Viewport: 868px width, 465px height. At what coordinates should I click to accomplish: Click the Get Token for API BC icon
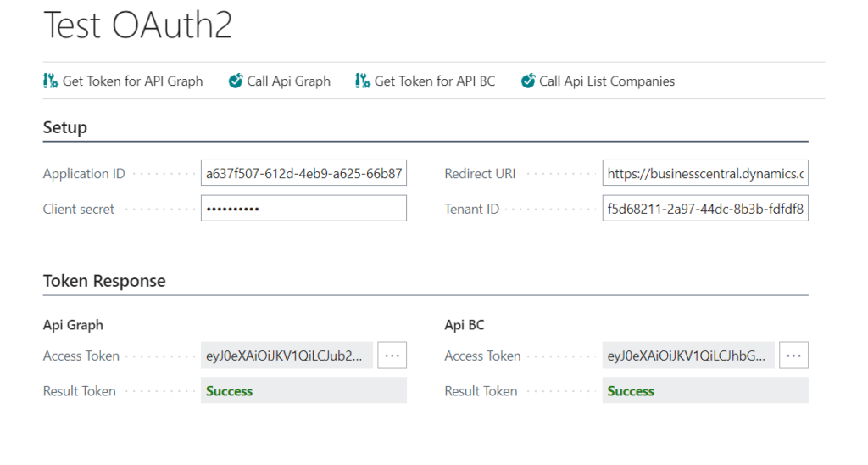click(363, 81)
